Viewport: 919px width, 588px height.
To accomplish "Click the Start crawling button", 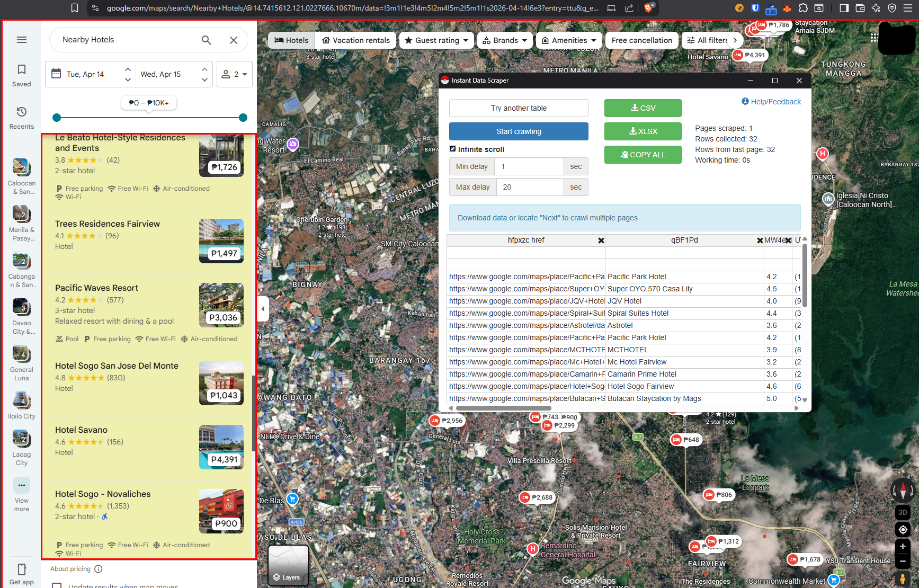I will [518, 131].
